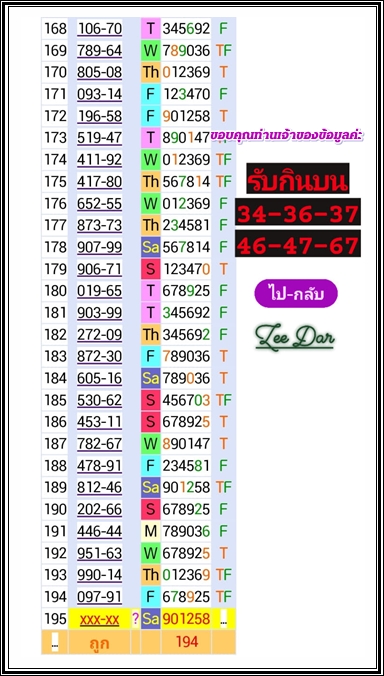Click the question mark cell in row 195
384x676 pixels.
(135, 619)
